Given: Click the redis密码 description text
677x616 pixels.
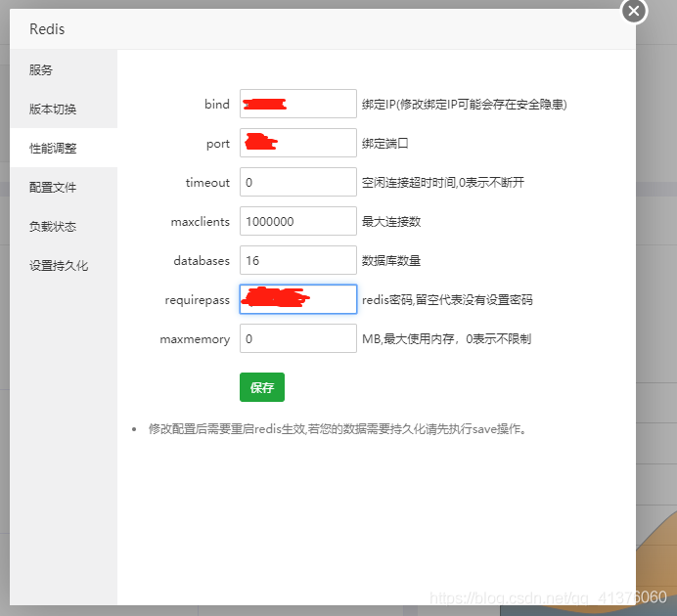Looking at the screenshot, I should point(447,300).
